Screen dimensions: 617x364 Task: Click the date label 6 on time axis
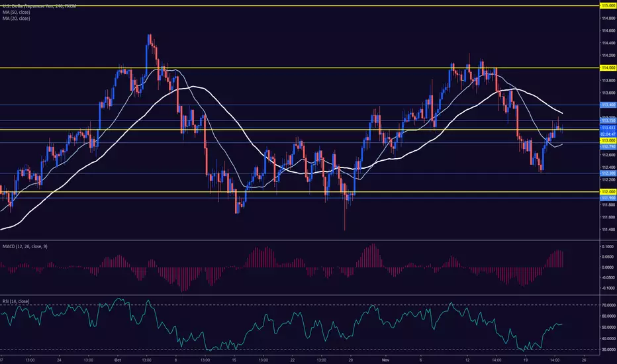[x=420, y=359]
